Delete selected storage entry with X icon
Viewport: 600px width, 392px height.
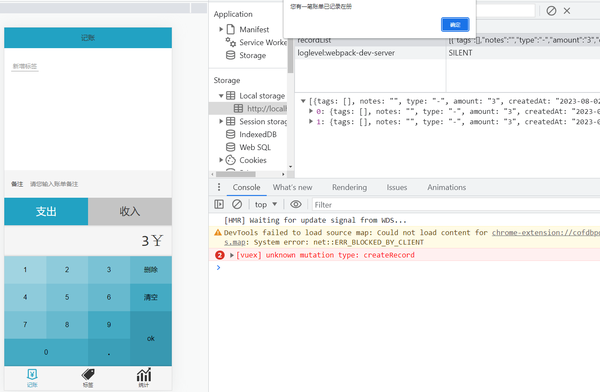tap(567, 11)
